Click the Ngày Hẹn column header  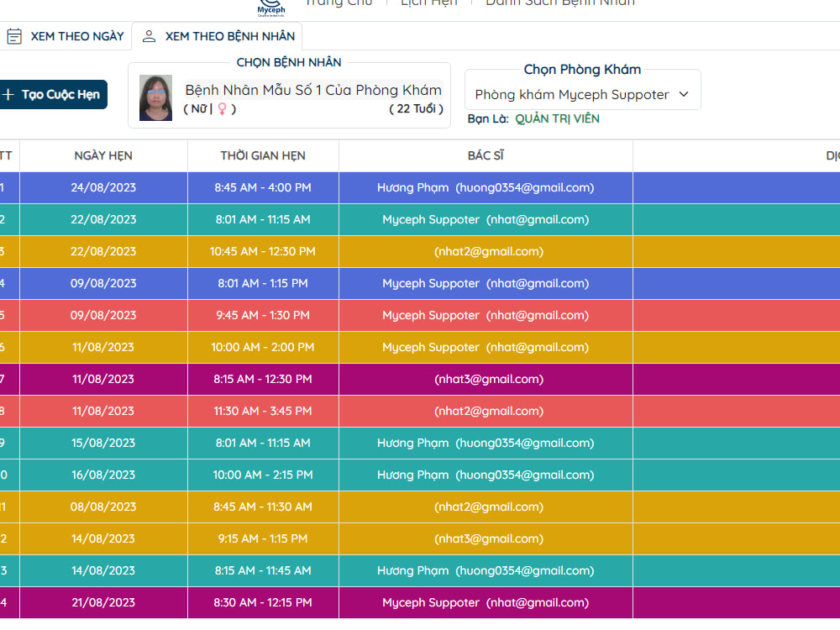(103, 156)
